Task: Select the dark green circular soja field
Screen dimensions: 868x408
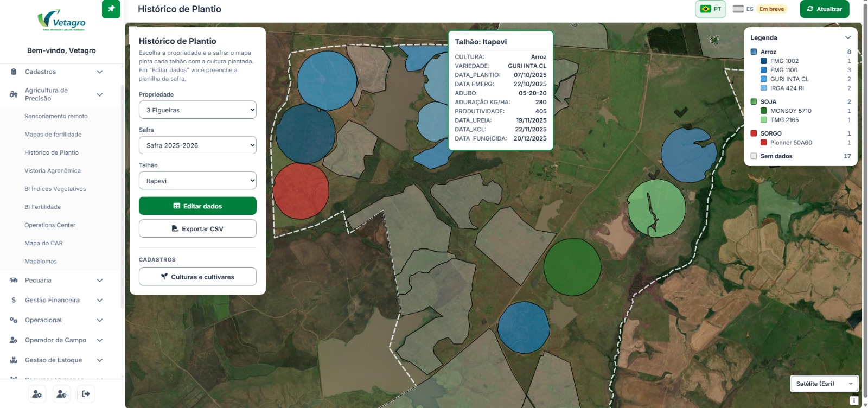Action: pos(572,267)
